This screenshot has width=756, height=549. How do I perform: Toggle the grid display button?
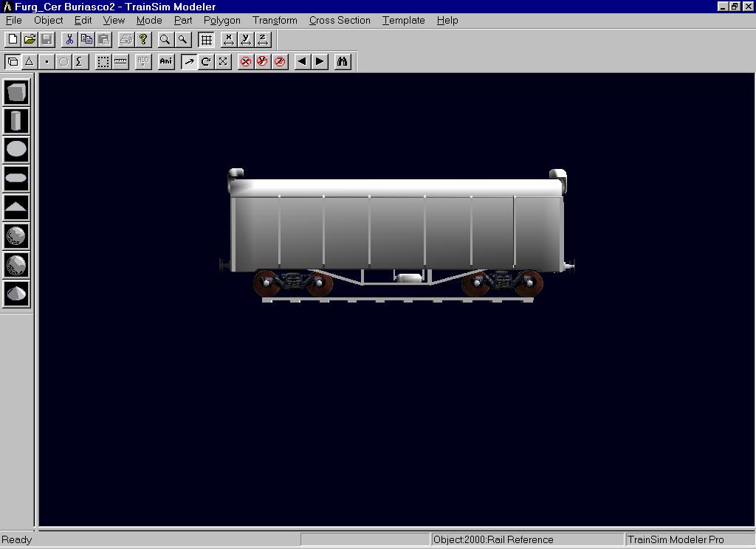tap(207, 39)
